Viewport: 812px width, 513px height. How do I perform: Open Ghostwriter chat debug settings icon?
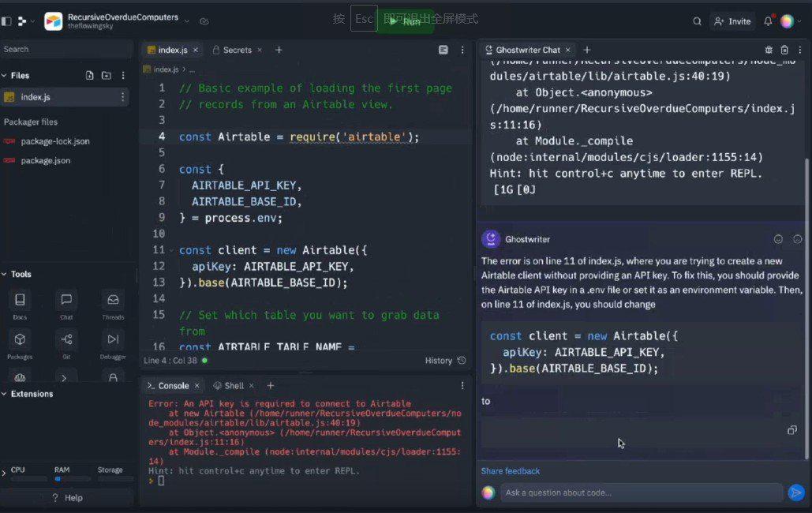point(769,51)
